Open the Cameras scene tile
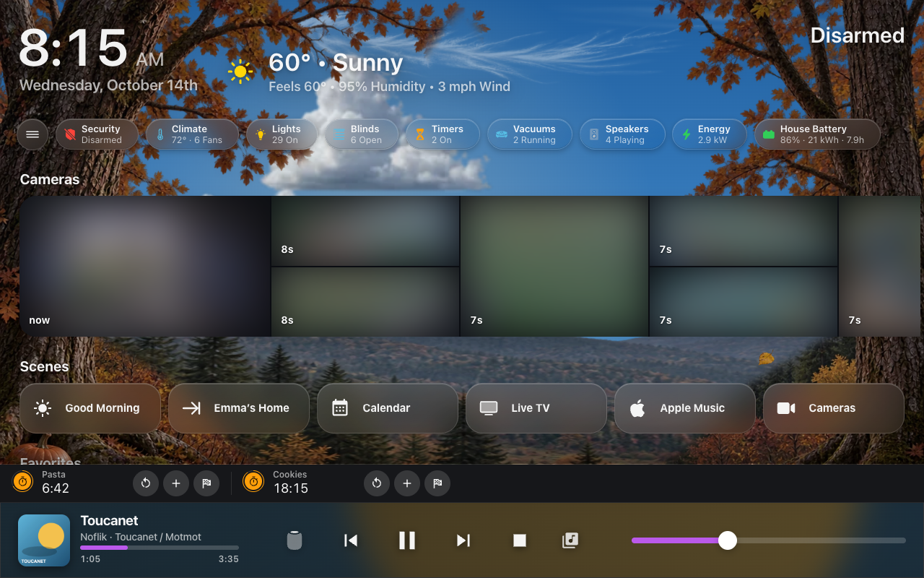Image resolution: width=924 pixels, height=578 pixels. (x=834, y=408)
